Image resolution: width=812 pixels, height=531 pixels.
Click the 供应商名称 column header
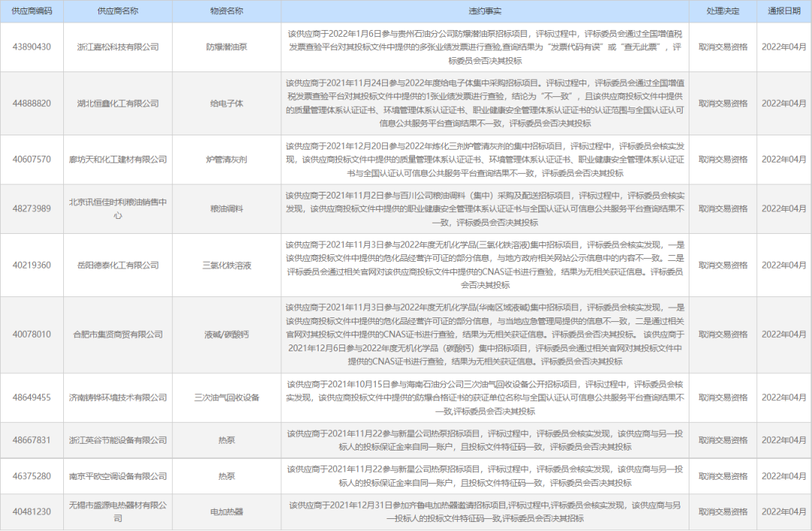(119, 11)
